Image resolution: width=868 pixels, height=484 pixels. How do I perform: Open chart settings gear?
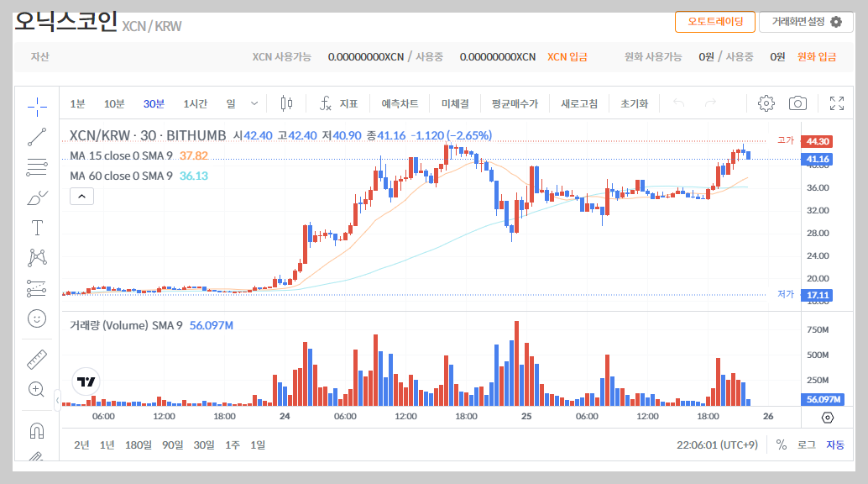(x=766, y=103)
